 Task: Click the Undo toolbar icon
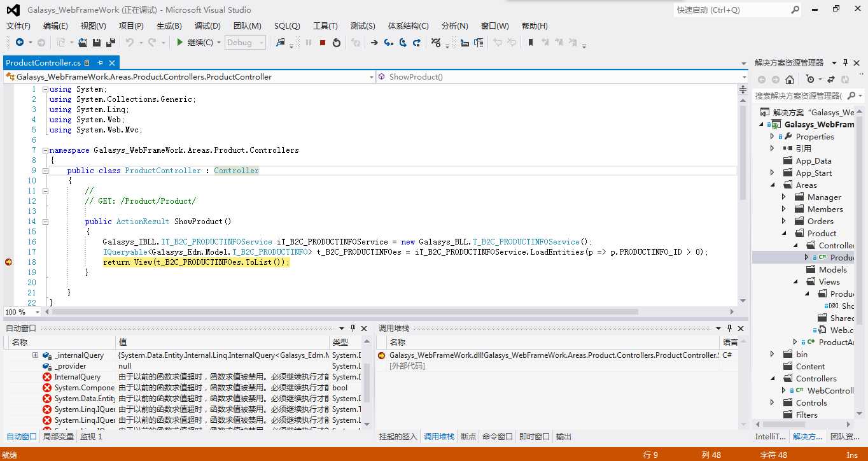tap(130, 43)
